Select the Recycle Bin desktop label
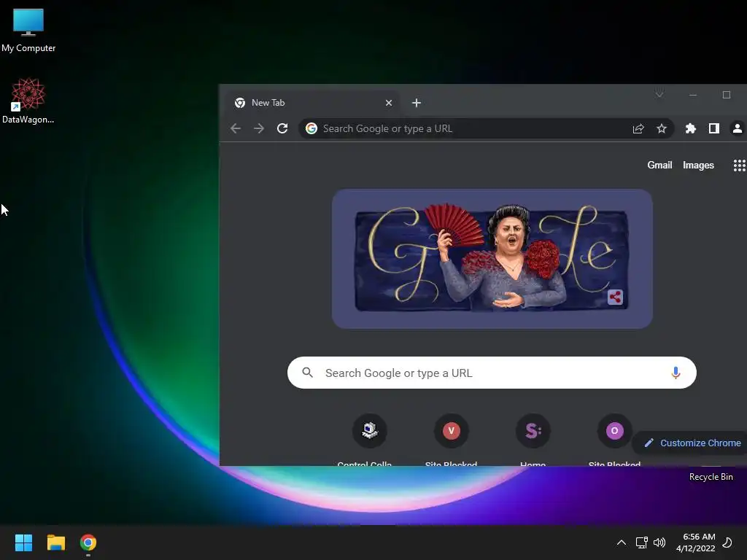The width and height of the screenshot is (747, 560). tap(711, 477)
